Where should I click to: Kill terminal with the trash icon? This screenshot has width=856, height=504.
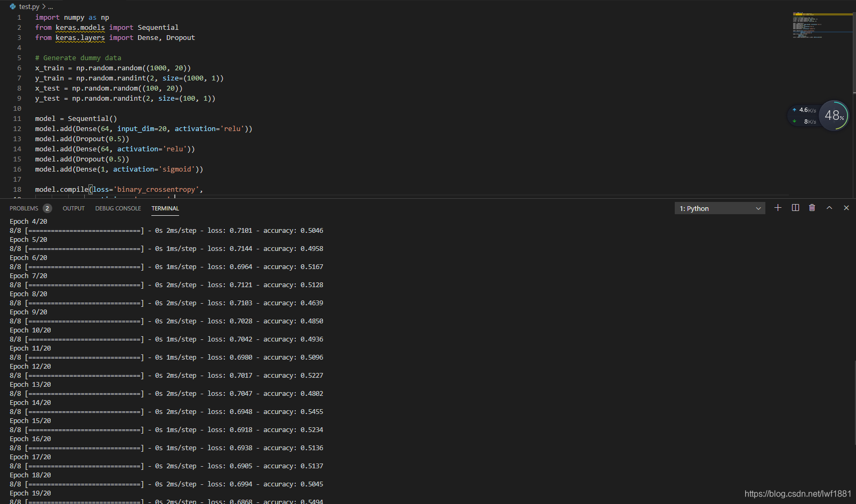812,208
